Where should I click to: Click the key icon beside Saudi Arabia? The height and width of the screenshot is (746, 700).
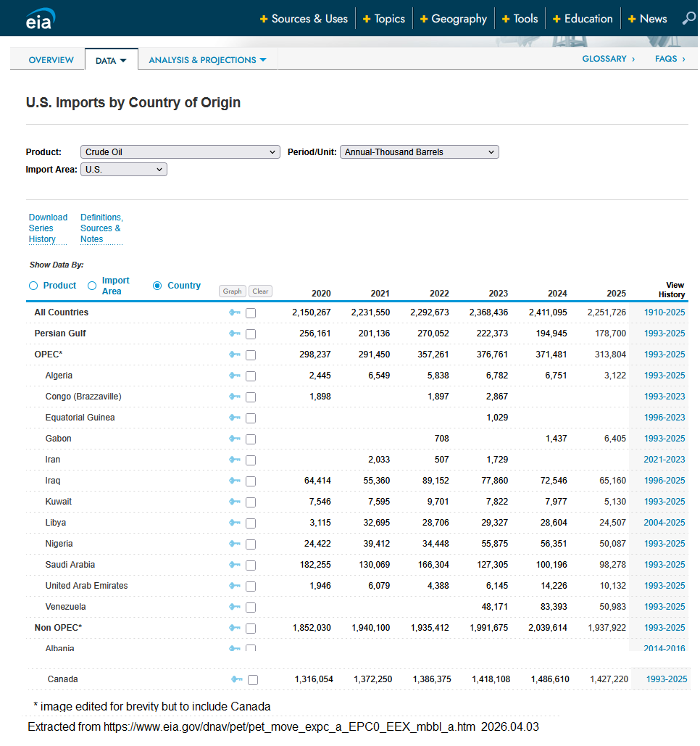234,565
